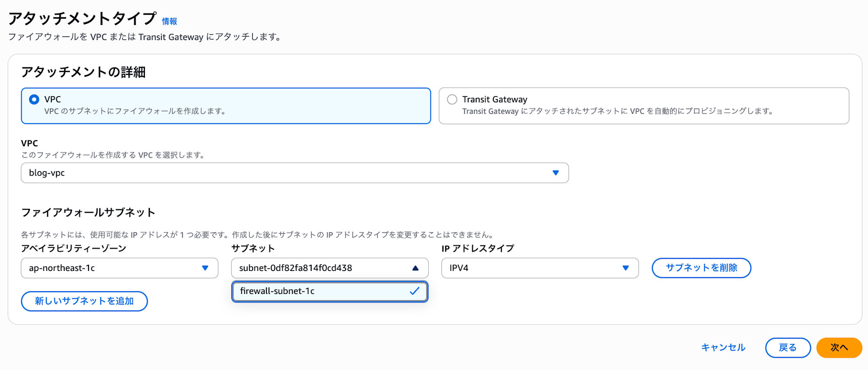The height and width of the screenshot is (370, 868).
Task: Proceed with the 次へ button
Action: click(839, 347)
